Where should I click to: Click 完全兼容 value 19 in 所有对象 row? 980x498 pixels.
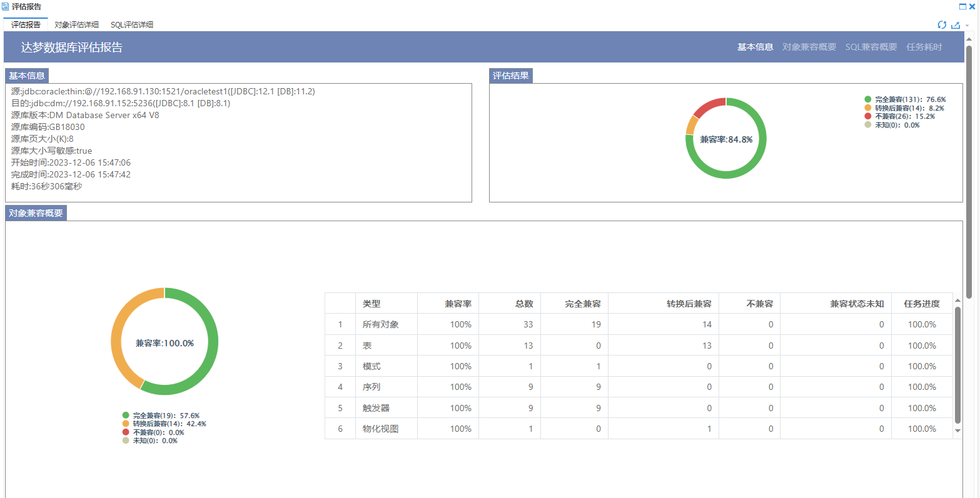(596, 324)
